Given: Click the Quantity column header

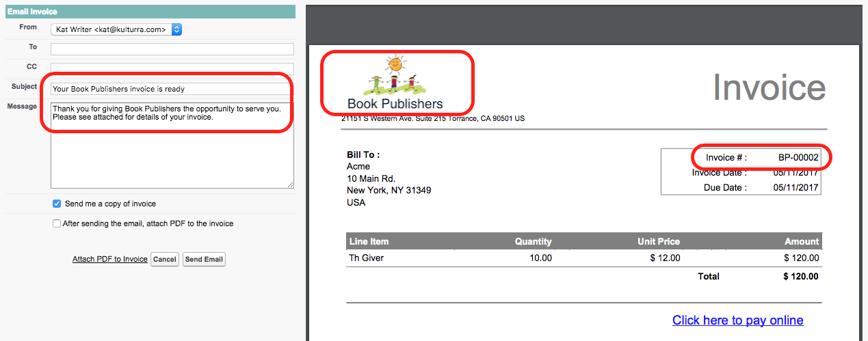Looking at the screenshot, I should pos(533,241).
